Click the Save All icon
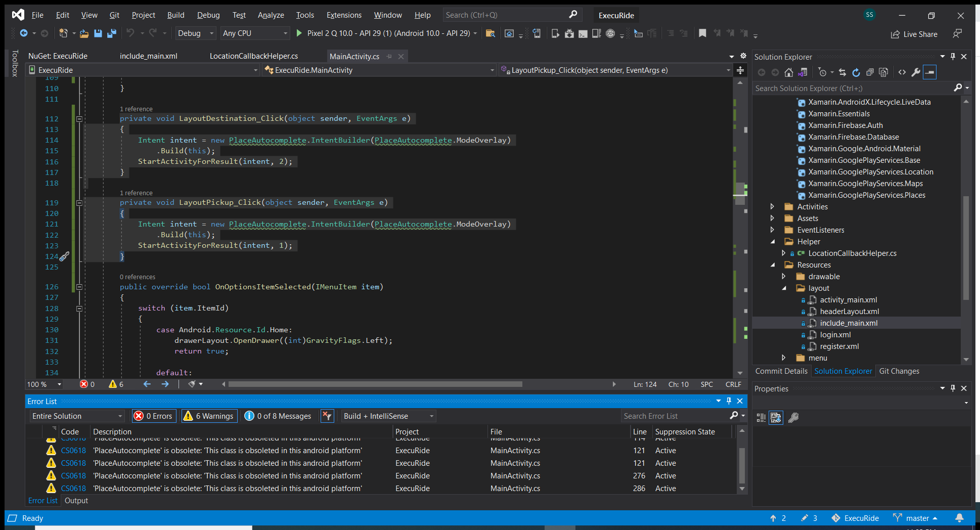 (112, 33)
